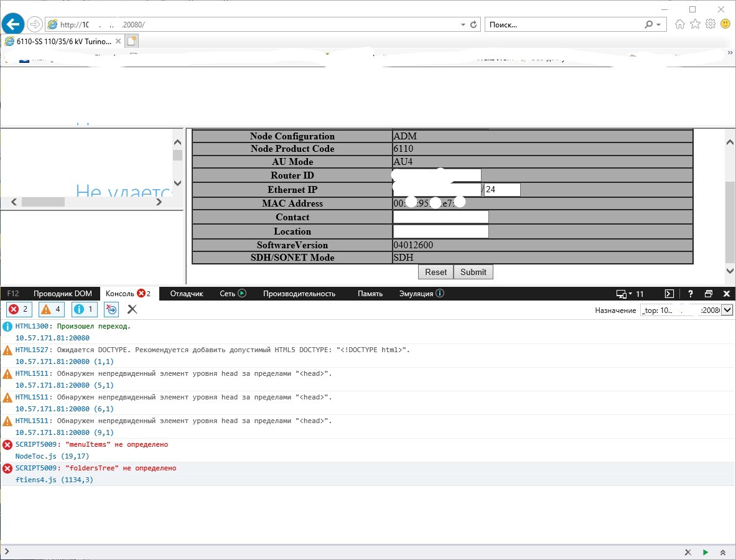Click the browser Back arrow button
The height and width of the screenshot is (560, 736).
[13, 24]
